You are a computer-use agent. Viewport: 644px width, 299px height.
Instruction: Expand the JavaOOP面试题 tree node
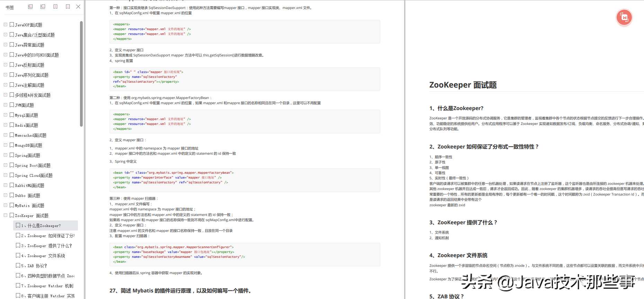5,25
